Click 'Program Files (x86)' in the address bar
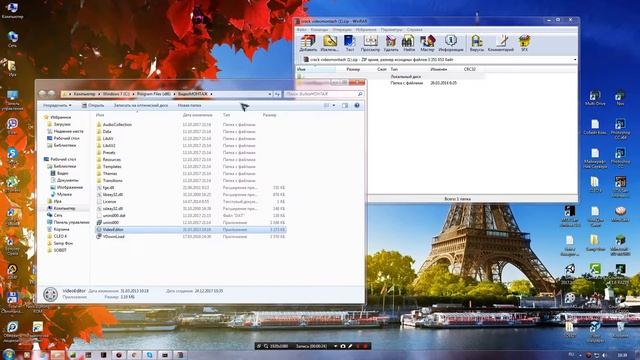The height and width of the screenshot is (360, 640). tap(154, 94)
